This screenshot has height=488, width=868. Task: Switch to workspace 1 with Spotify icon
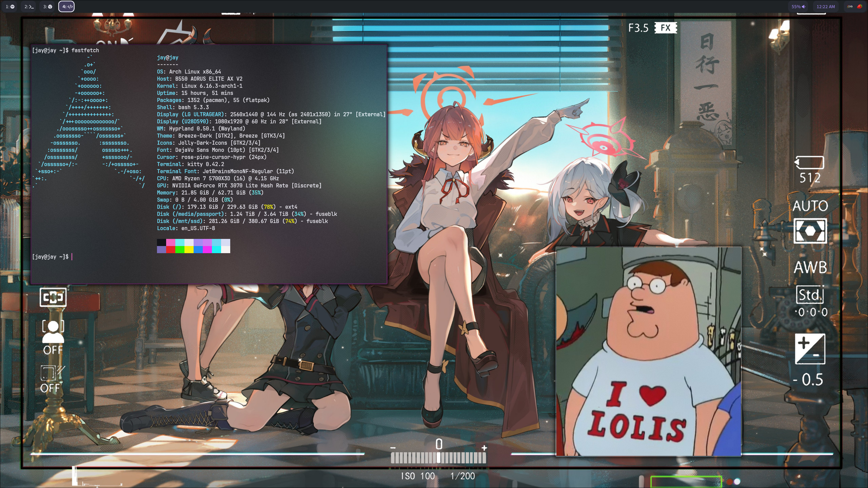click(x=10, y=6)
